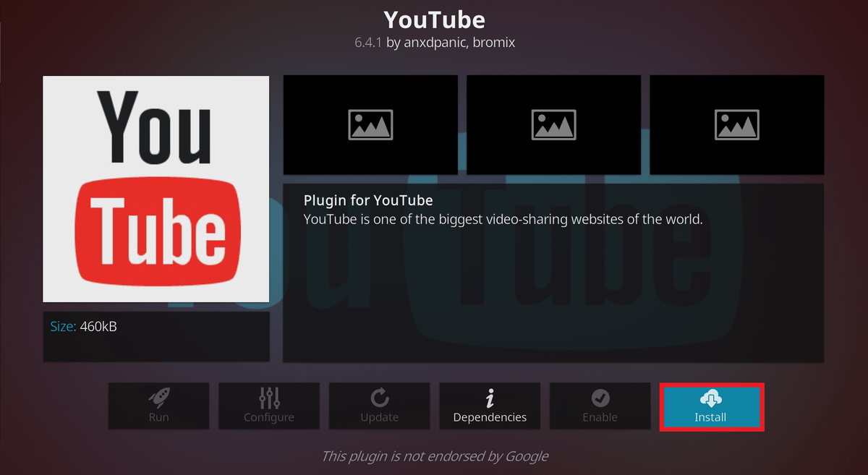The height and width of the screenshot is (475, 868).
Task: Open the first screenshot placeholder thumbnail
Action: (370, 124)
